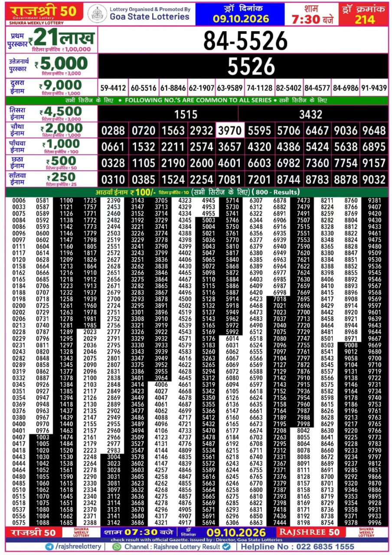Click the third prize amount ₹4,500

pos(61,112)
